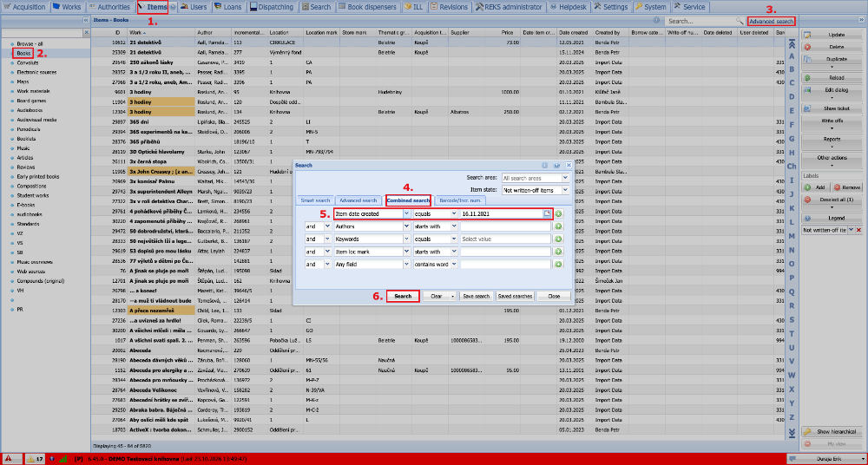Click the green plus beside the Item loc mark row
The width and height of the screenshot is (868, 465).
pyautogui.click(x=558, y=252)
